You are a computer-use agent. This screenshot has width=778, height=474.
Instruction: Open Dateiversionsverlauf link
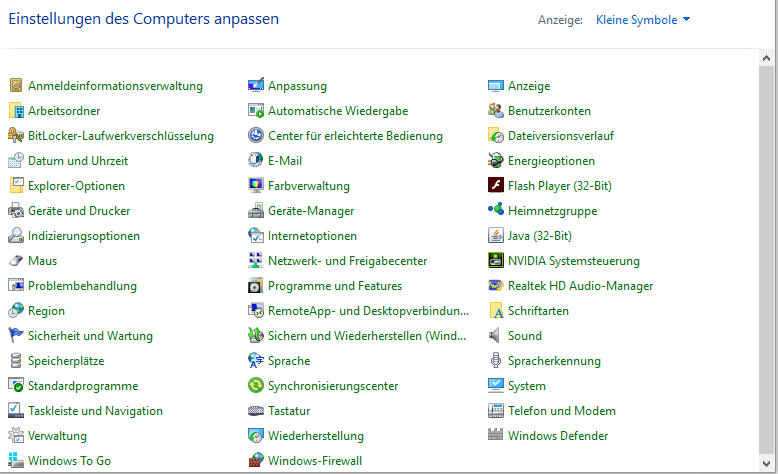[x=561, y=136]
